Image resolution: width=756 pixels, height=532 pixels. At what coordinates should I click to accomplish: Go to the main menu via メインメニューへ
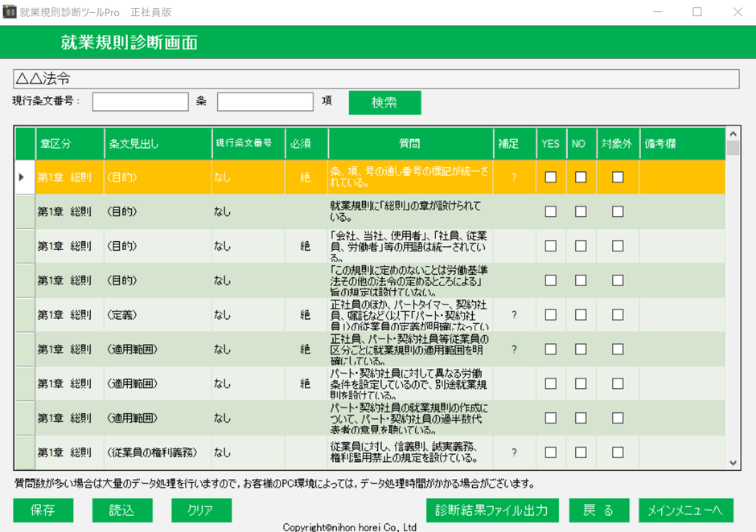pyautogui.click(x=684, y=510)
